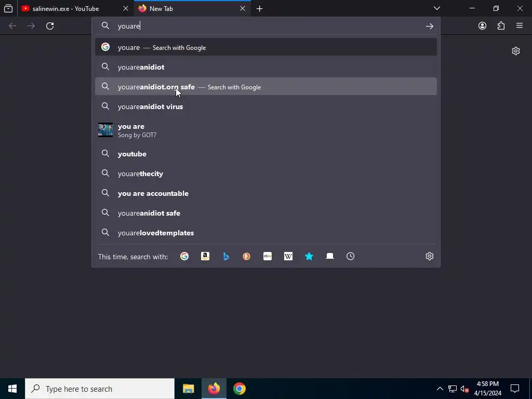Search this time with Wikipedia icon
Image resolution: width=532 pixels, height=399 pixels.
click(x=288, y=256)
